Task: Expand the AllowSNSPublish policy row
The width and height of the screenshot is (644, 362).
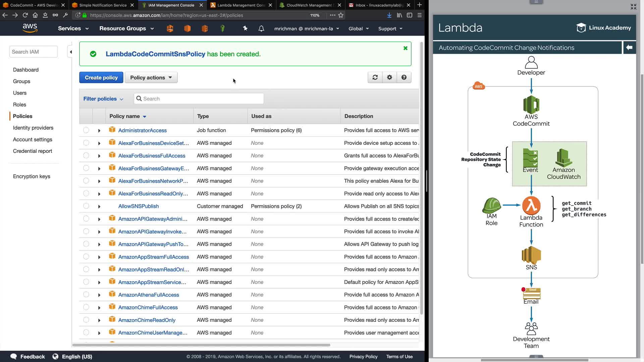Action: (99, 206)
